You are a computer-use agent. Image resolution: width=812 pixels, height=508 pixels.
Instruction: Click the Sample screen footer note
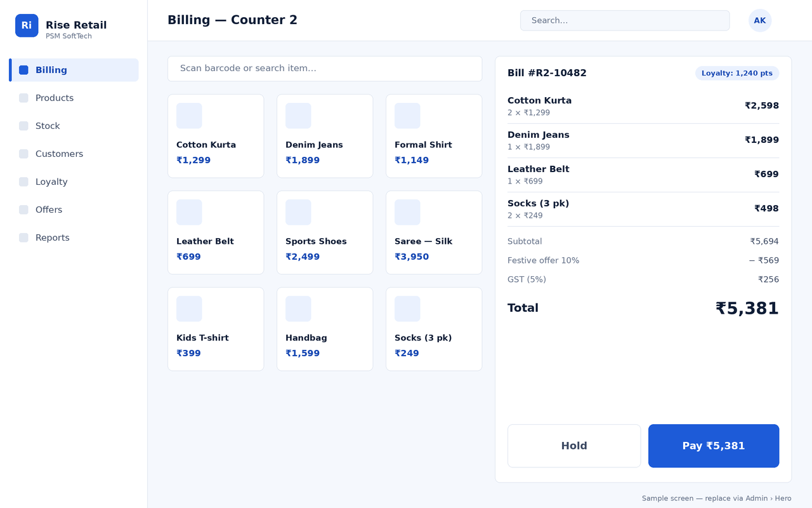[717, 498]
